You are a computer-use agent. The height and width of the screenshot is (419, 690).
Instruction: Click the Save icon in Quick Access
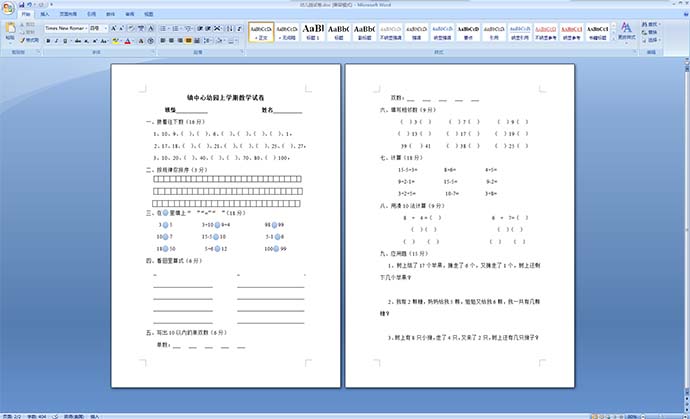22,4
